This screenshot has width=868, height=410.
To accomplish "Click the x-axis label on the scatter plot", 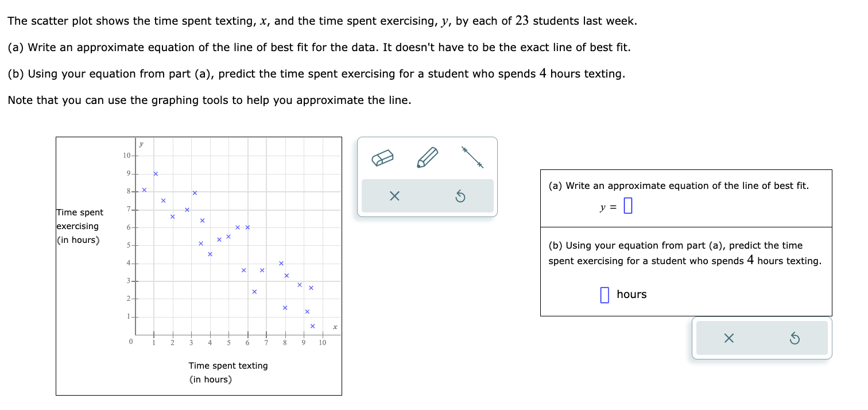I will pyautogui.click(x=335, y=327).
